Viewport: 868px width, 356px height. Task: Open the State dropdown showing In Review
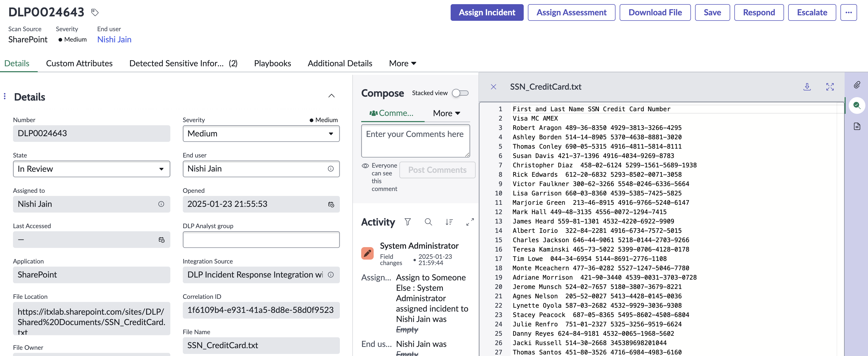(x=92, y=169)
